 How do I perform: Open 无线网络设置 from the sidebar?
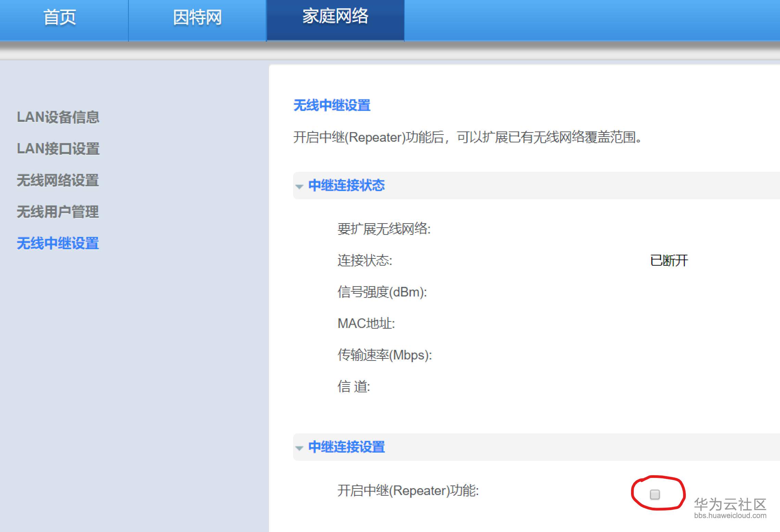click(x=58, y=180)
